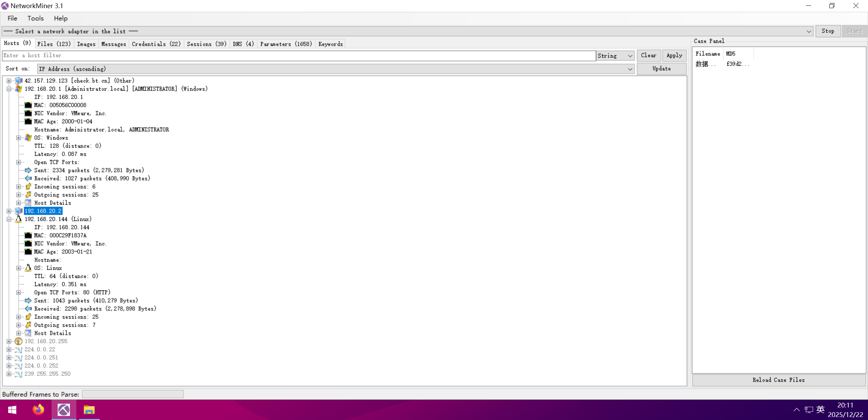Image resolution: width=868 pixels, height=420 pixels.
Task: Click the sent arrow icon beside Sent: 2334 packets
Action: click(x=28, y=170)
